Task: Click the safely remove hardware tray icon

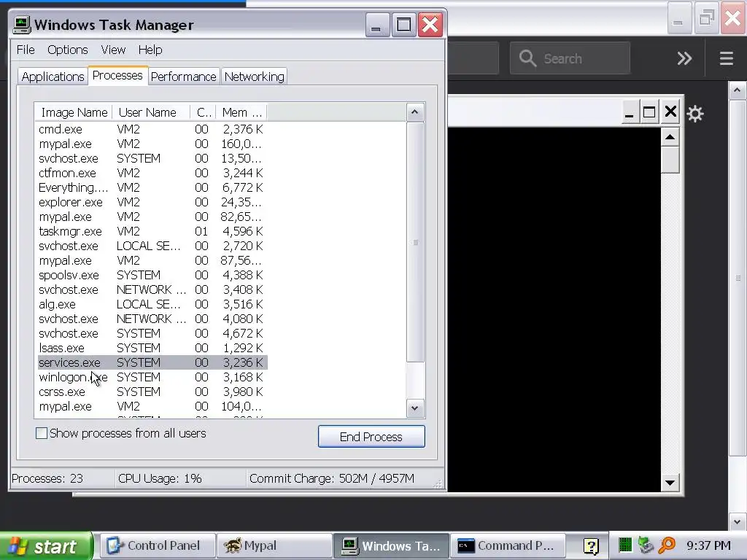Action: (x=646, y=545)
